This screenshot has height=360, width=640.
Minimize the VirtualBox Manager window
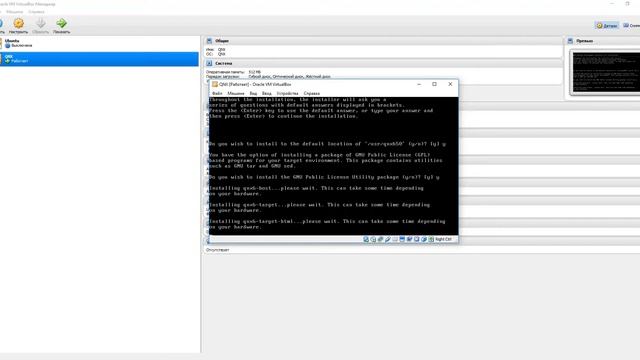coord(611,4)
